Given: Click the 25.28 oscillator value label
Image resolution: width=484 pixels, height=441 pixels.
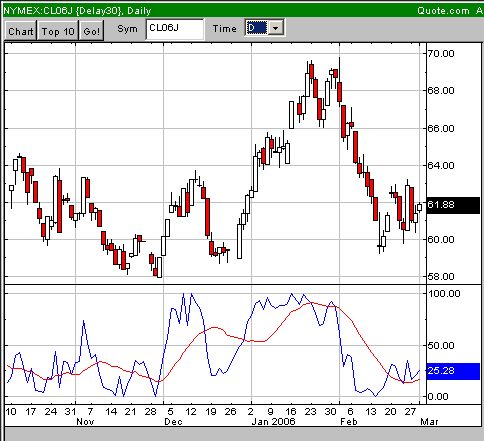Looking at the screenshot, I should tap(453, 371).
